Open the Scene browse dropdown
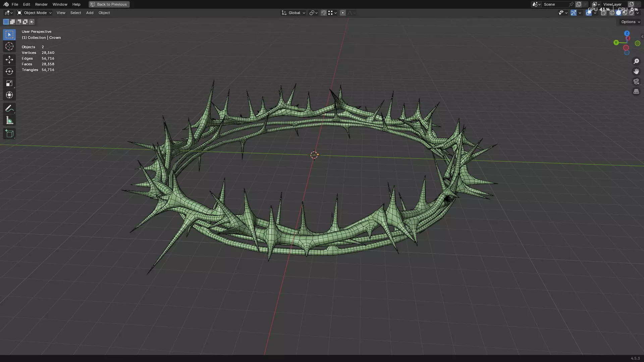The image size is (644, 362). click(536, 4)
